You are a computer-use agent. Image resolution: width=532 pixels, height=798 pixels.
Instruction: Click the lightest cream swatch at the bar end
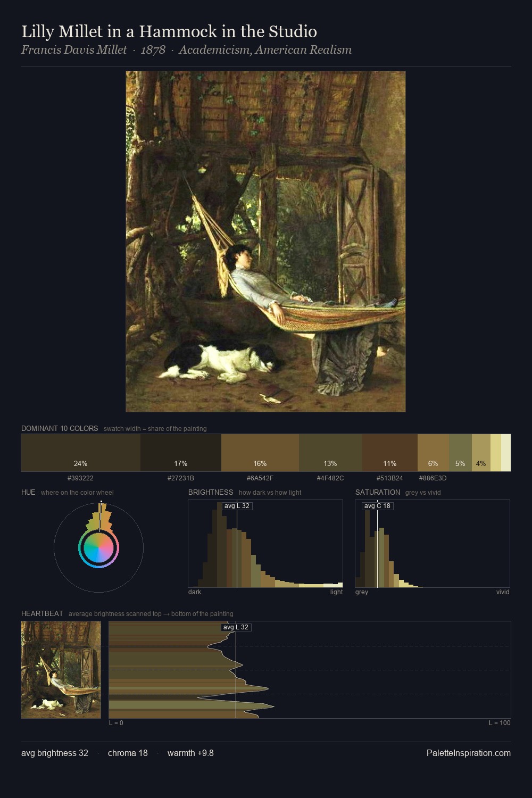point(506,453)
